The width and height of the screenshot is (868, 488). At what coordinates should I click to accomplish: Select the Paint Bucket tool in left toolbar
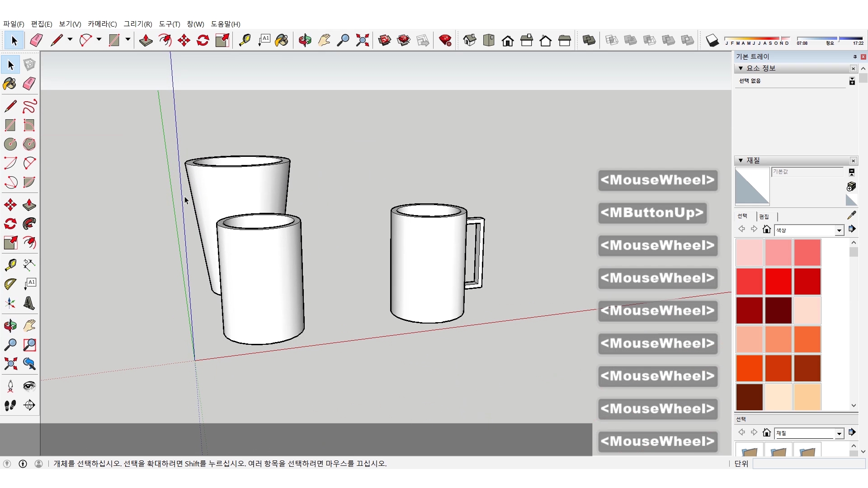[10, 84]
